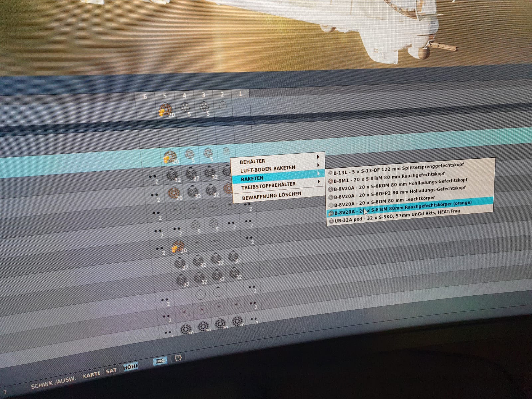The width and height of the screenshot is (532, 399).
Task: Expand the arrow next to BEHÄLTER
Action: click(318, 156)
